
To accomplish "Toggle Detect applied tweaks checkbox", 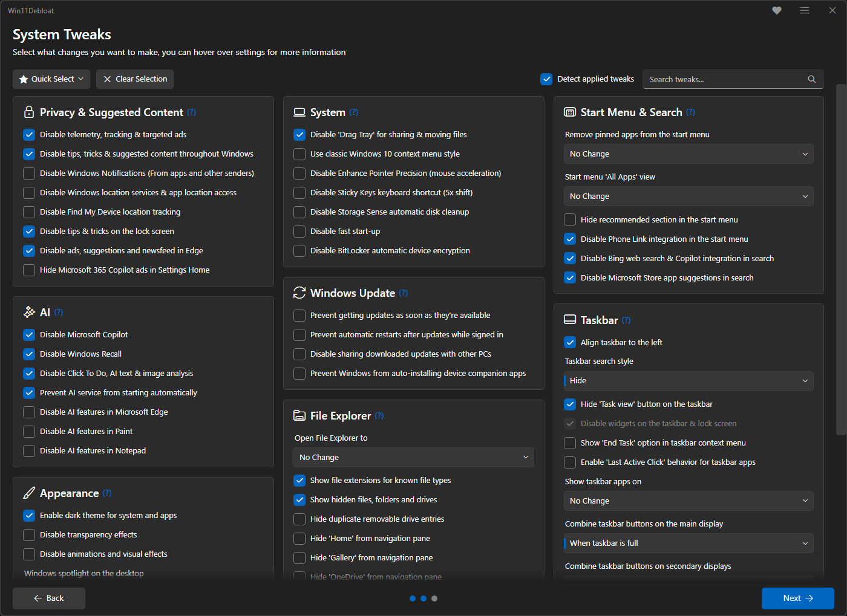I will [x=546, y=79].
